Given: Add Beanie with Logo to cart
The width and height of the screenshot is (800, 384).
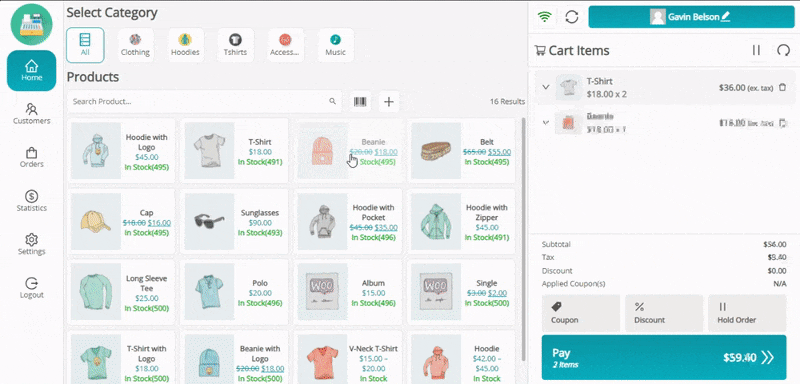Looking at the screenshot, I should pyautogui.click(x=234, y=357).
